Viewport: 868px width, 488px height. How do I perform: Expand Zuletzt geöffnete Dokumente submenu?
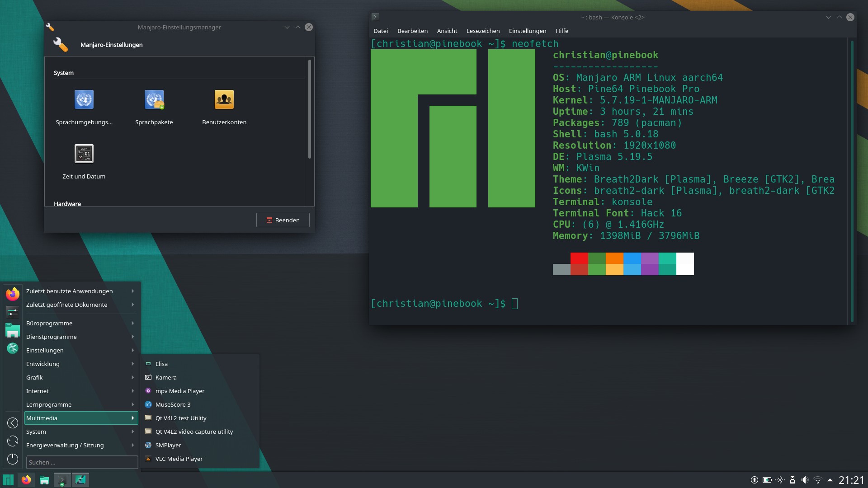(81, 305)
